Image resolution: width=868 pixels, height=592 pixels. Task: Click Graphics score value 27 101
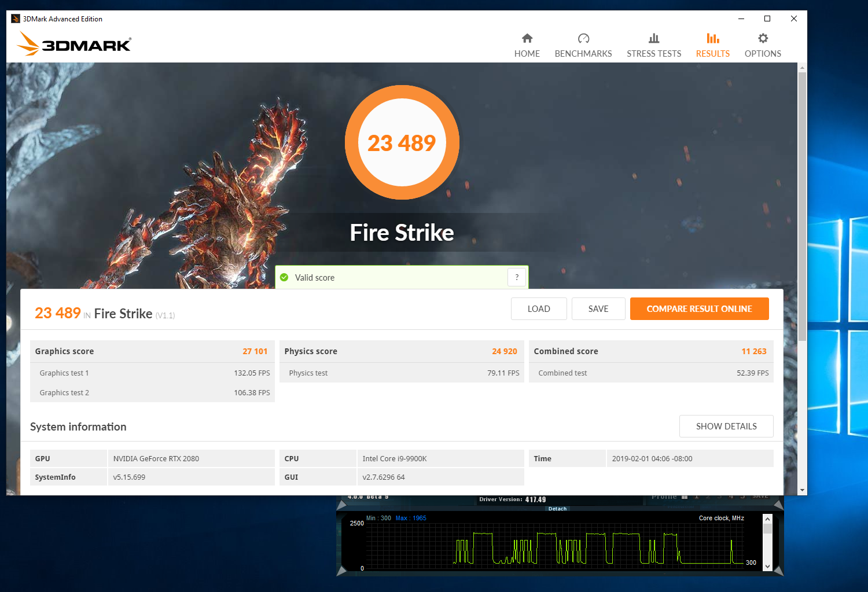click(x=255, y=351)
